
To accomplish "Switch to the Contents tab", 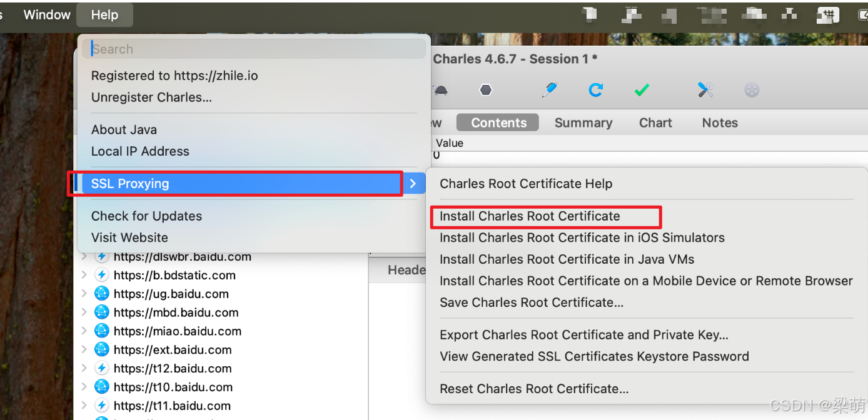I will pos(498,122).
